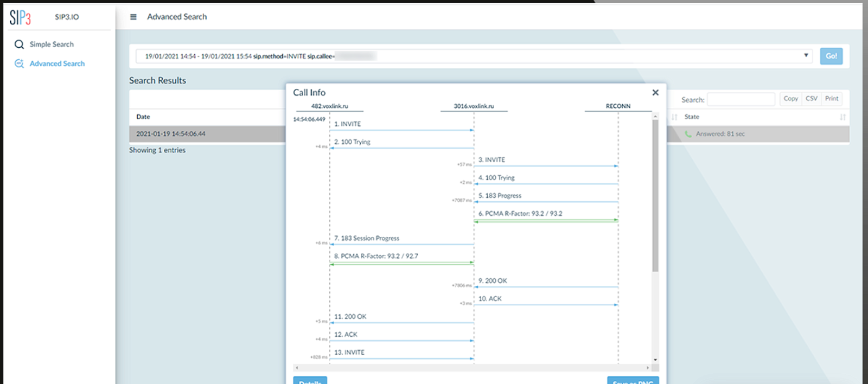Click the SIP3 logo
Screen dimensions: 868x384
(x=20, y=17)
